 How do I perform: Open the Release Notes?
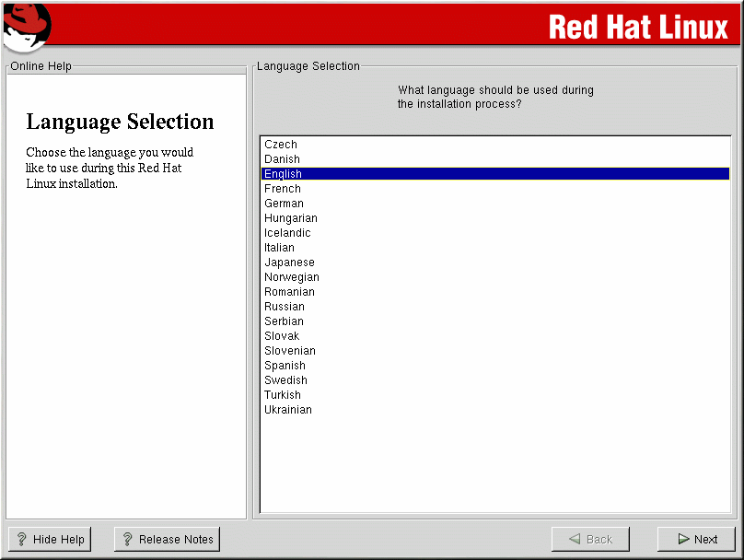(x=167, y=540)
